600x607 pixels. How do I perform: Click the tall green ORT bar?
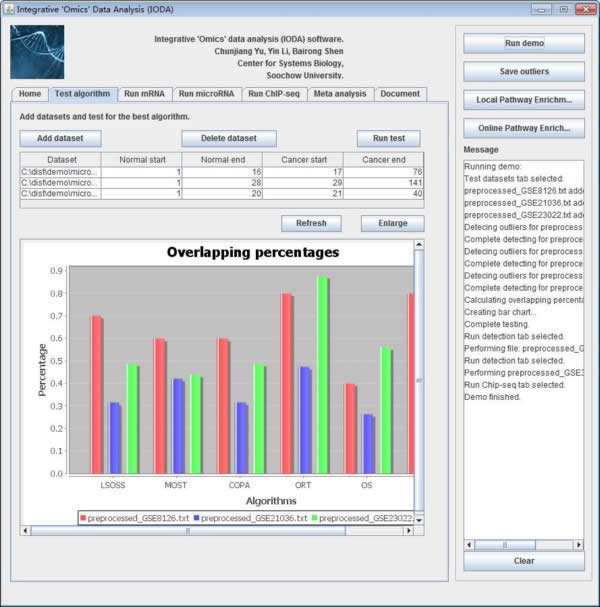(322, 374)
